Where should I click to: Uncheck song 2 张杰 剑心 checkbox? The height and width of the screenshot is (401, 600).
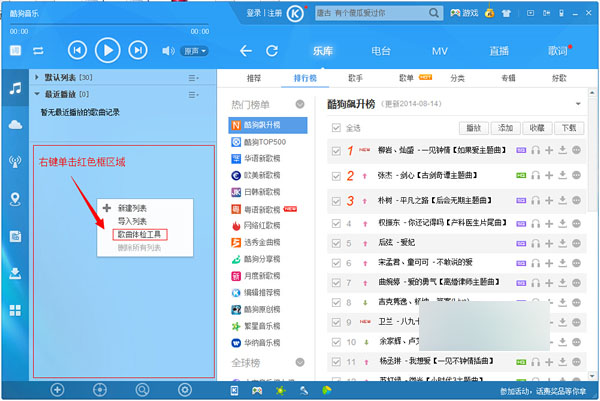pos(336,176)
